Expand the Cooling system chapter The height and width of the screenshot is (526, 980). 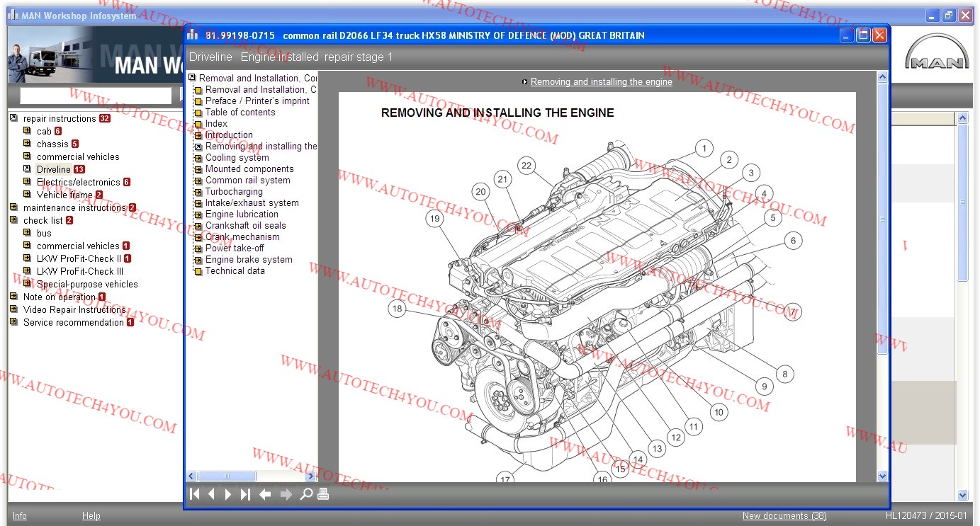point(198,158)
